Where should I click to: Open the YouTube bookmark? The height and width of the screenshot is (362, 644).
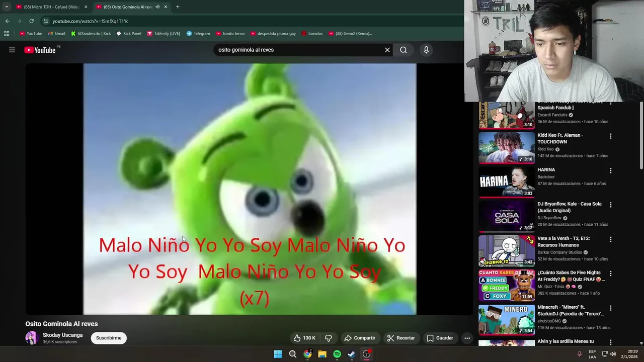click(31, 34)
